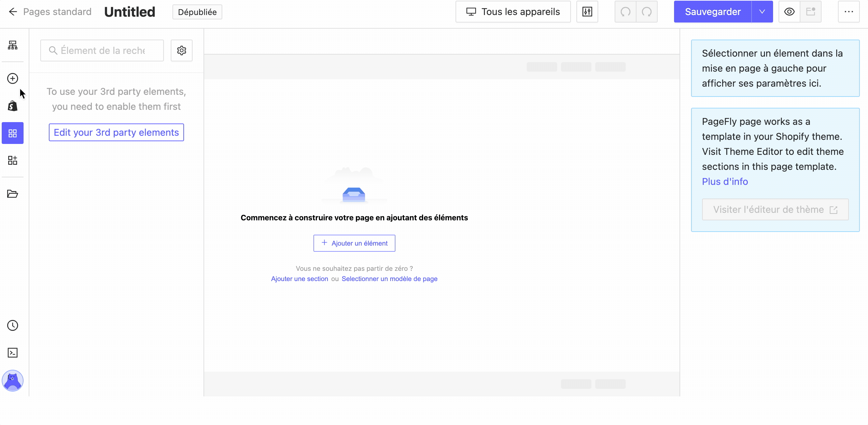
Task: Open the saved library folder icon
Action: tap(13, 194)
